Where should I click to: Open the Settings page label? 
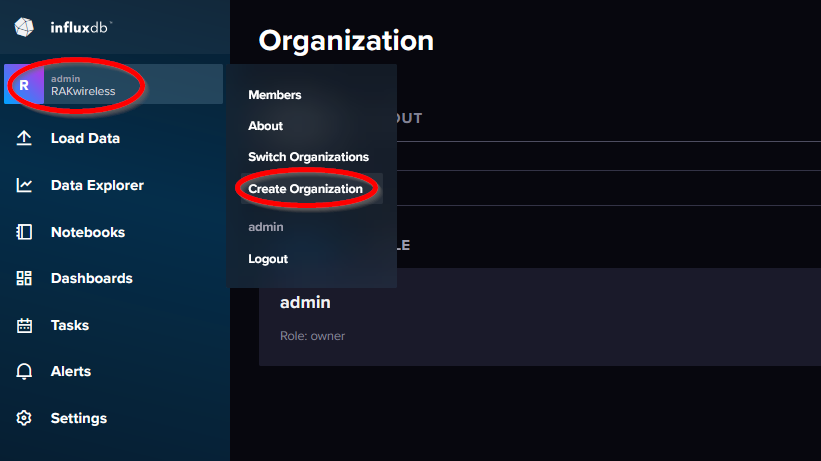click(x=79, y=418)
